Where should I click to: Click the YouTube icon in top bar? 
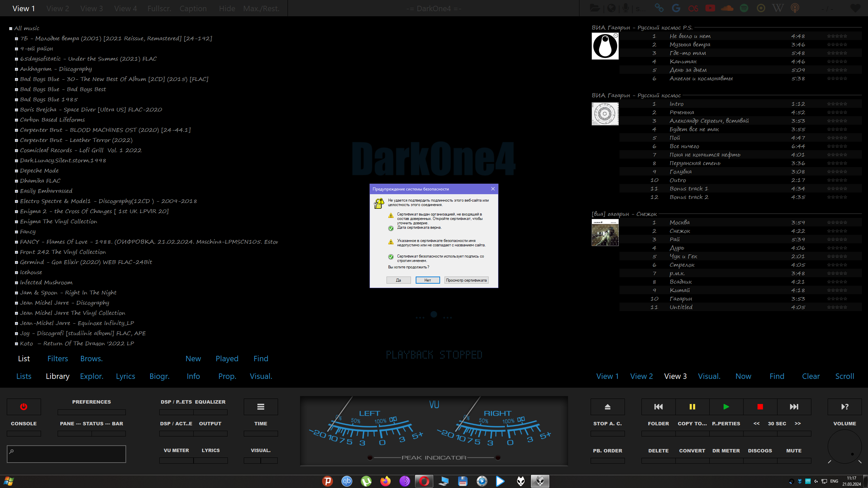coord(710,8)
